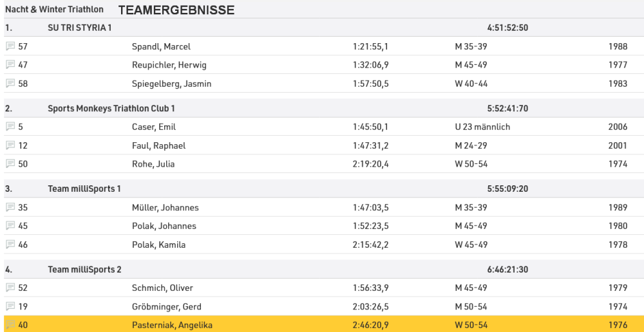Click comment icon beside bib 50
The height and width of the screenshot is (332, 644).
pyautogui.click(x=10, y=164)
